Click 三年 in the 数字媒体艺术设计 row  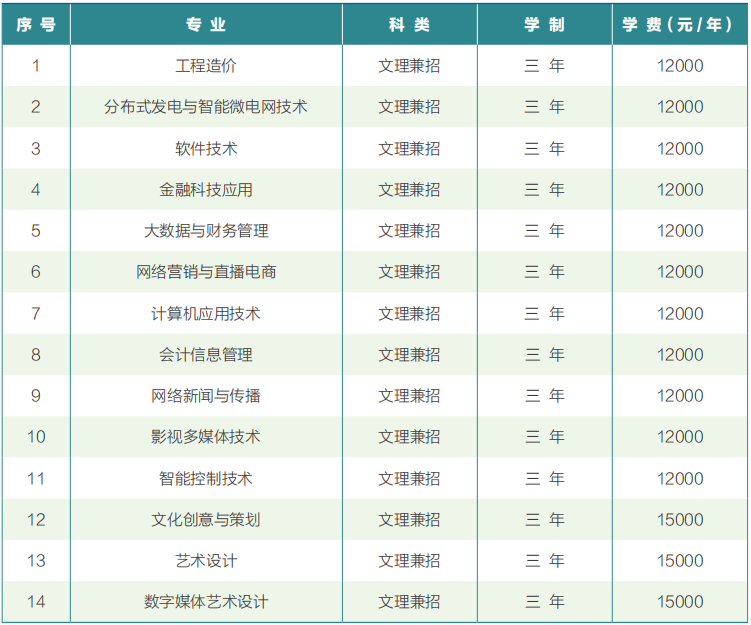coord(545,602)
